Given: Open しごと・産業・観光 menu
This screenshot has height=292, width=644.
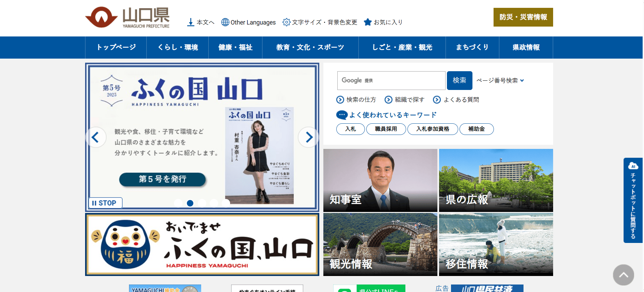Looking at the screenshot, I should point(402,47).
